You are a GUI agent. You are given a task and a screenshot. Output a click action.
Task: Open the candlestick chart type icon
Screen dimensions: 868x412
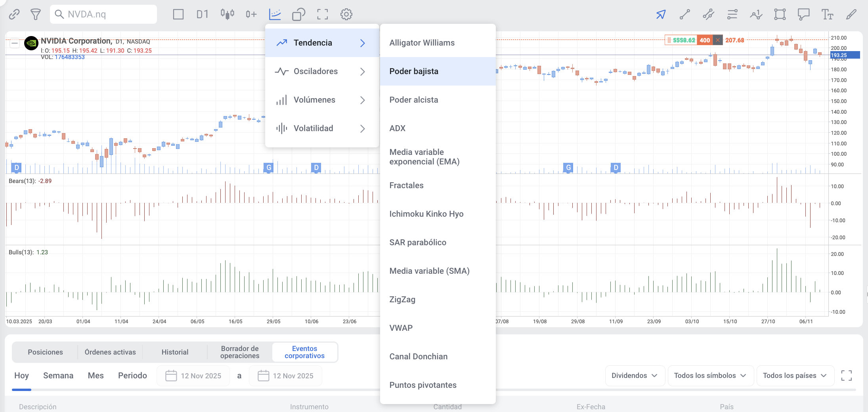[228, 15]
